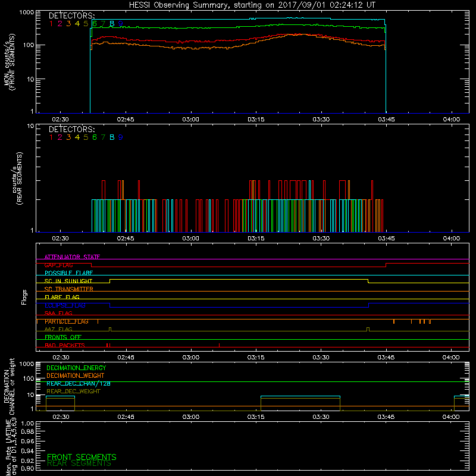Click the 1.00 y-tick on livetime plot
This screenshot has height=476, width=476.
pos(27,423)
